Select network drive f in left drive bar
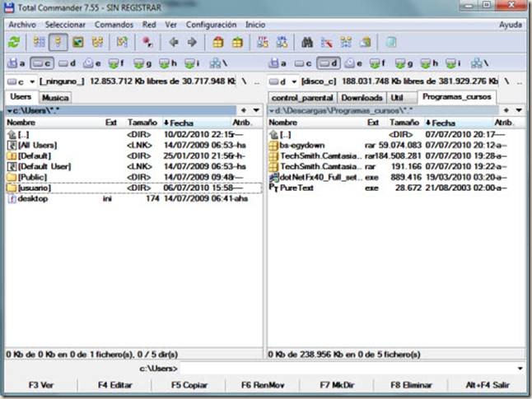This screenshot has width=532, height=399. [x=117, y=63]
